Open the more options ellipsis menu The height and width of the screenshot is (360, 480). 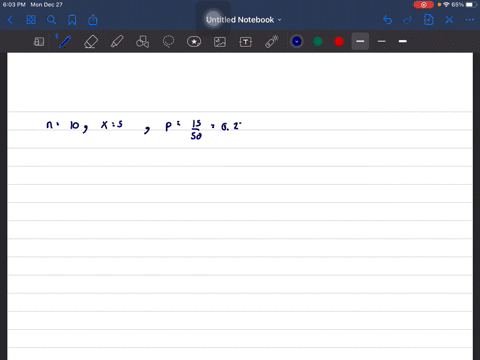470,20
